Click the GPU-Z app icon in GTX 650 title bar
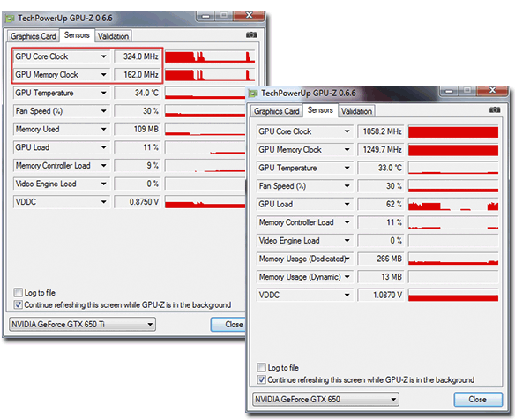 click(x=253, y=93)
